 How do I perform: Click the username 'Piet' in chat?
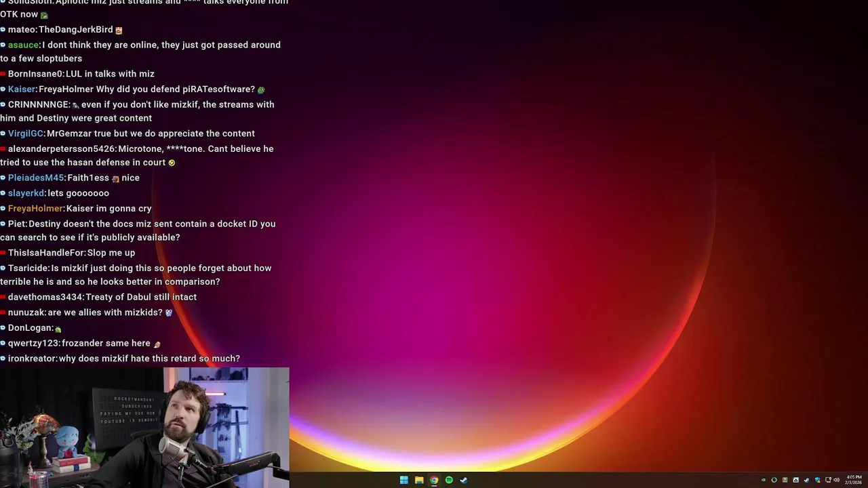(x=17, y=224)
